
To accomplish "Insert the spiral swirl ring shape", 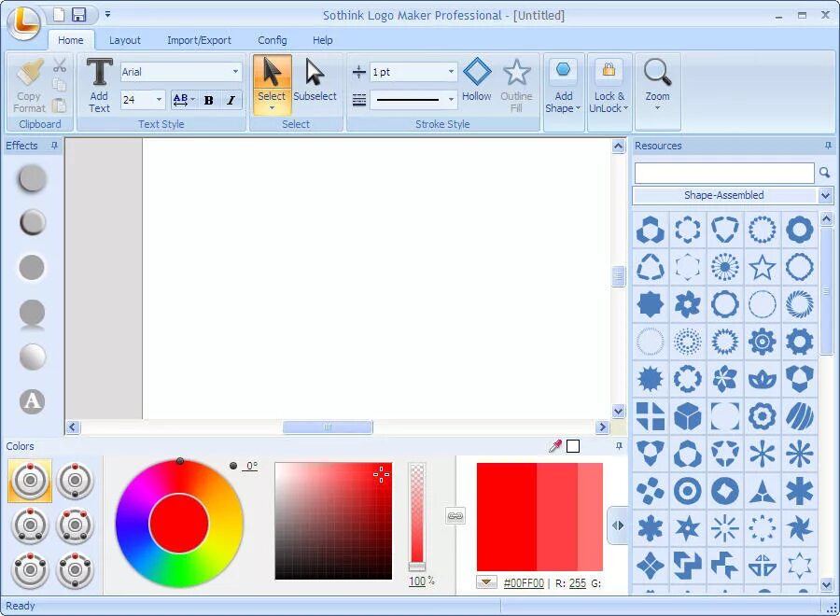I will click(x=799, y=304).
